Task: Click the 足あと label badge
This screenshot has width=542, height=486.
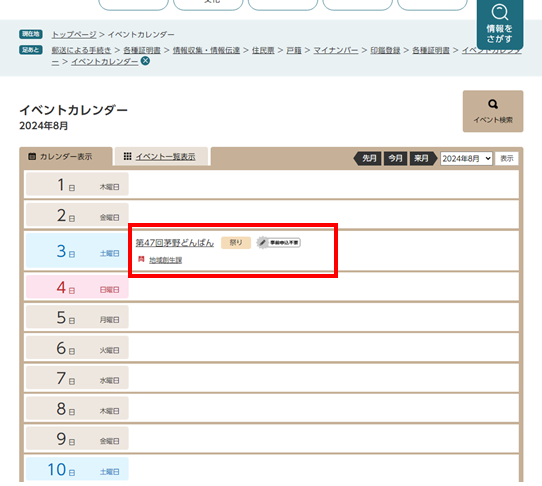Action: click(31, 50)
